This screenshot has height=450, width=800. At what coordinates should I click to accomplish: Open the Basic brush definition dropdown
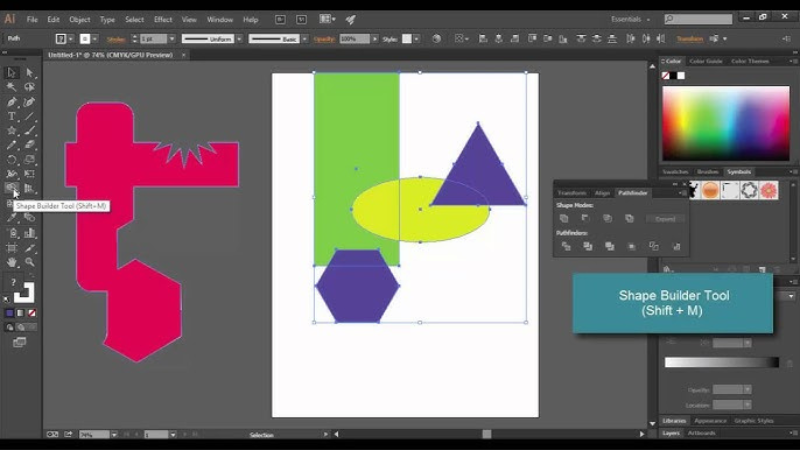pyautogui.click(x=305, y=39)
